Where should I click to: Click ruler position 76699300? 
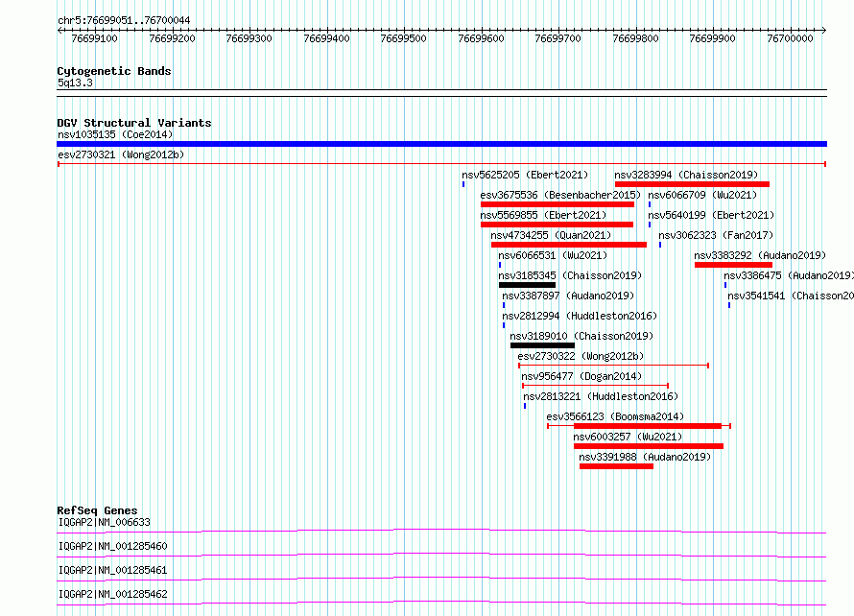249,38
